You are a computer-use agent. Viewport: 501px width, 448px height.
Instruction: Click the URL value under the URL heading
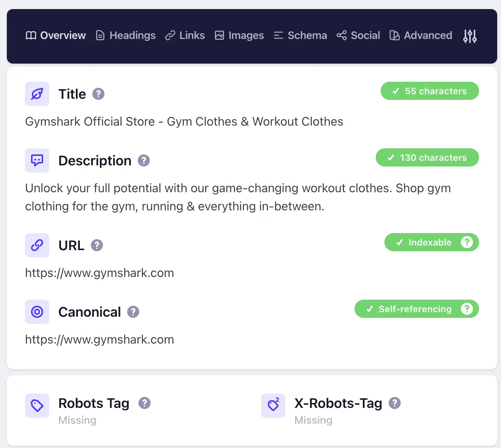[100, 273]
